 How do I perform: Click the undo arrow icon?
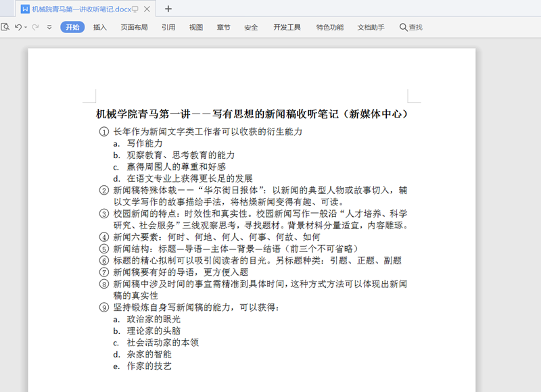coord(18,27)
